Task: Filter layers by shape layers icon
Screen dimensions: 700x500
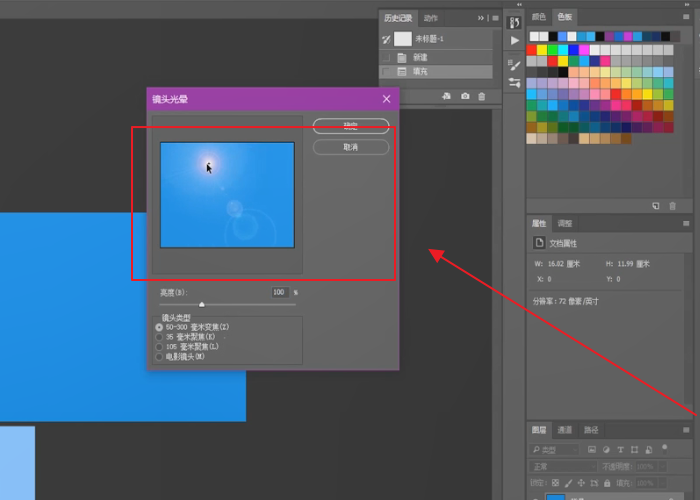Action: (x=634, y=450)
